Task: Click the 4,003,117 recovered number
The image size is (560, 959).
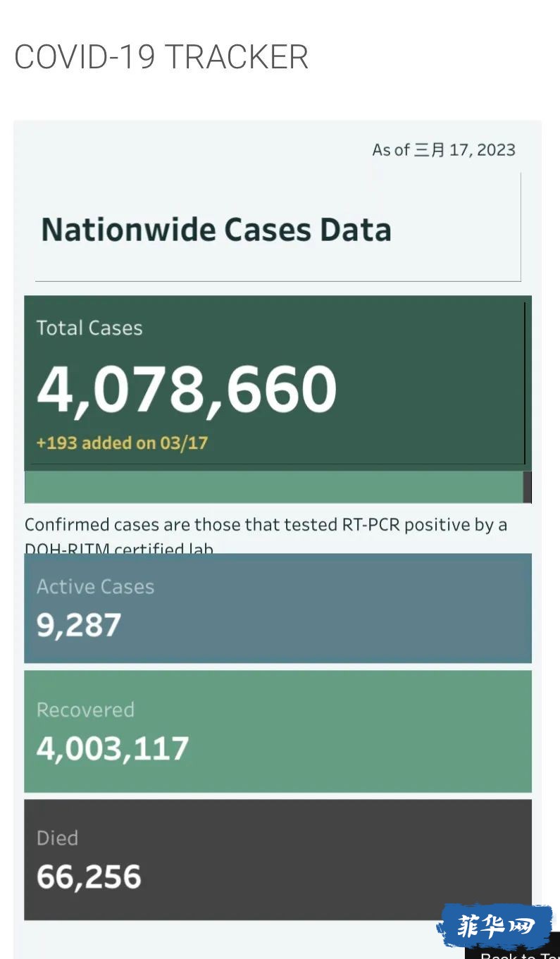Action: [x=113, y=748]
